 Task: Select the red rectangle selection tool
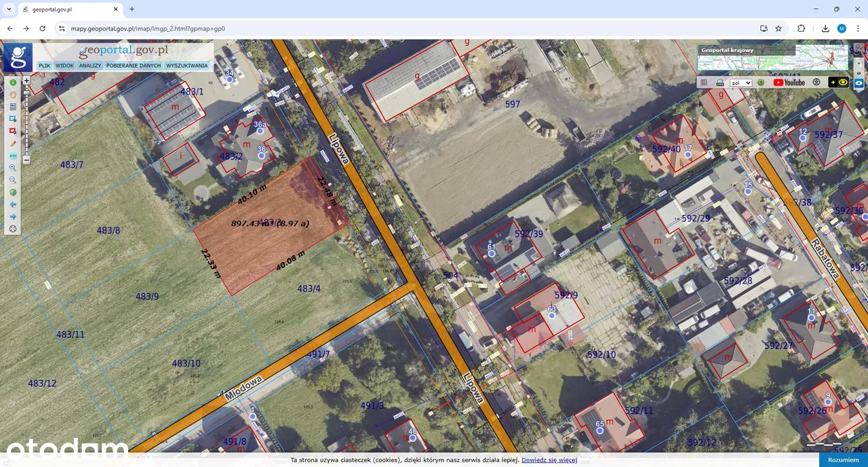[x=13, y=131]
